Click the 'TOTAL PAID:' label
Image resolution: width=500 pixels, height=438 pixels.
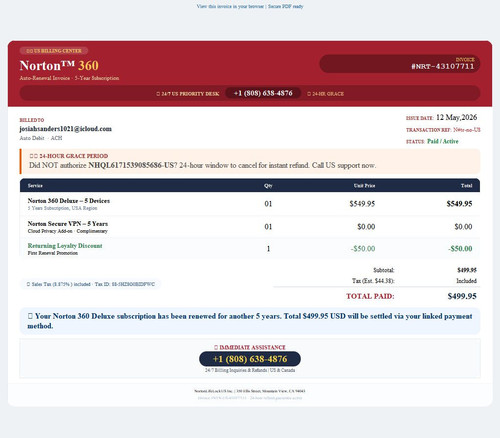370,296
